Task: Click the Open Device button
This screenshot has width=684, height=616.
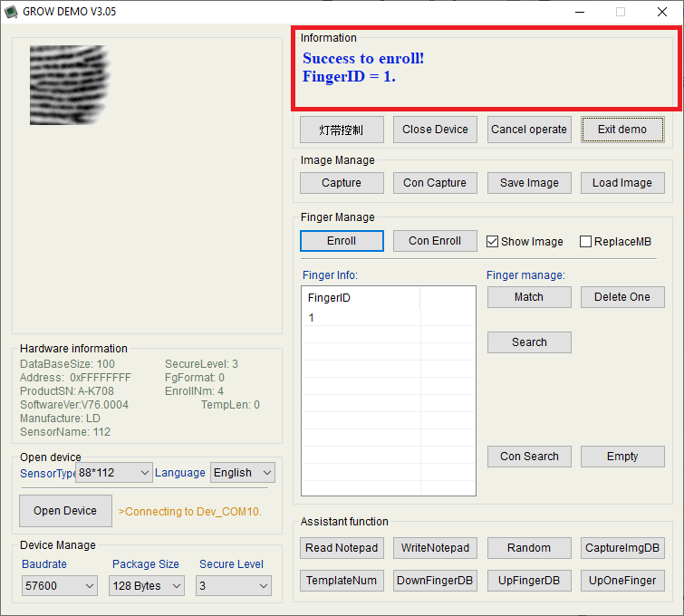Action: tap(65, 511)
